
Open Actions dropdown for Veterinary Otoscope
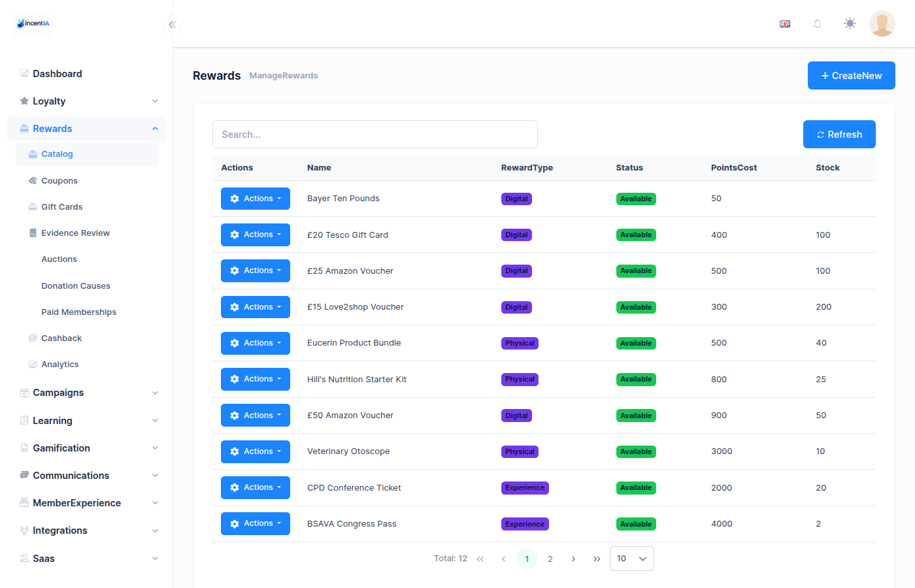[256, 451]
